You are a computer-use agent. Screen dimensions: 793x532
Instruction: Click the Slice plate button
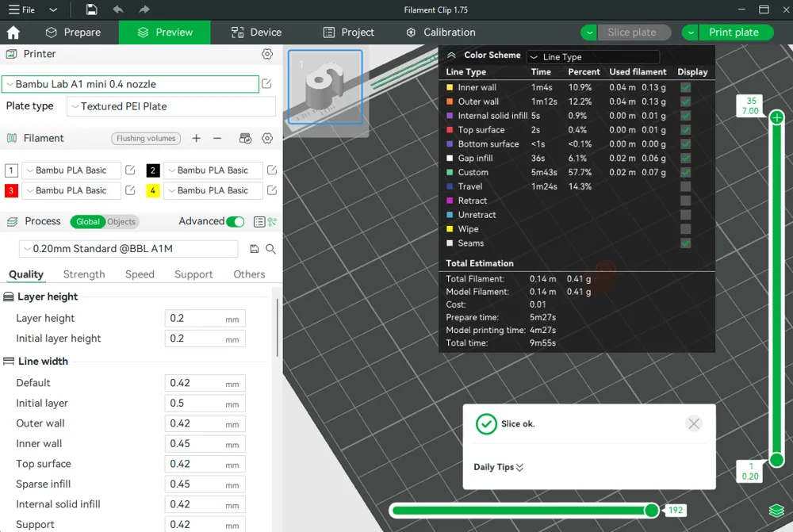tap(634, 33)
